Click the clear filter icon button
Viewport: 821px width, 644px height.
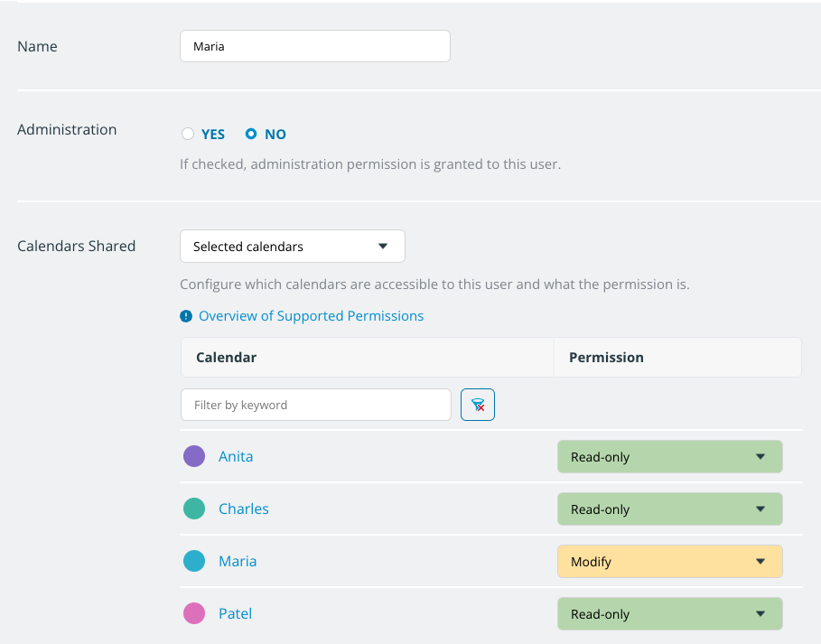(478, 405)
